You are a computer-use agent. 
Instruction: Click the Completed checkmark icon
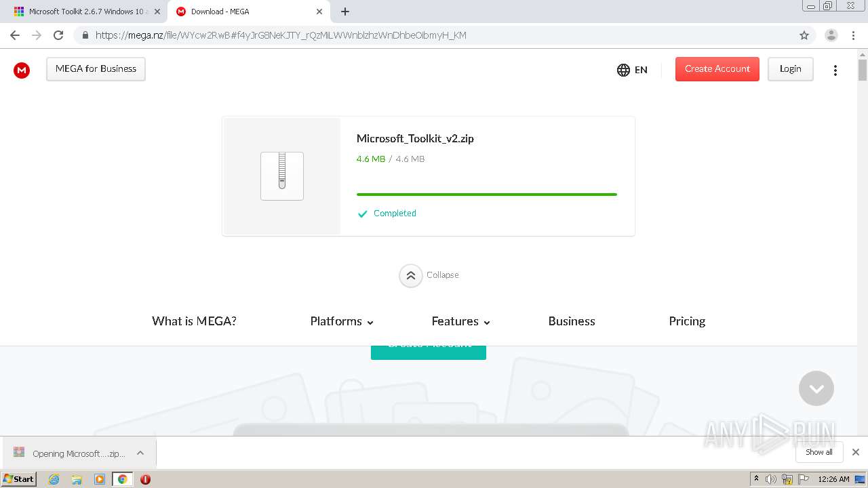pos(362,213)
